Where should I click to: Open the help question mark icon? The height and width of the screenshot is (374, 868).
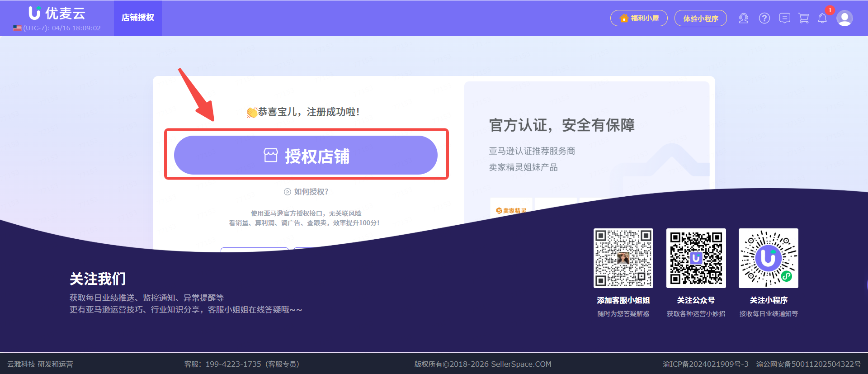764,18
